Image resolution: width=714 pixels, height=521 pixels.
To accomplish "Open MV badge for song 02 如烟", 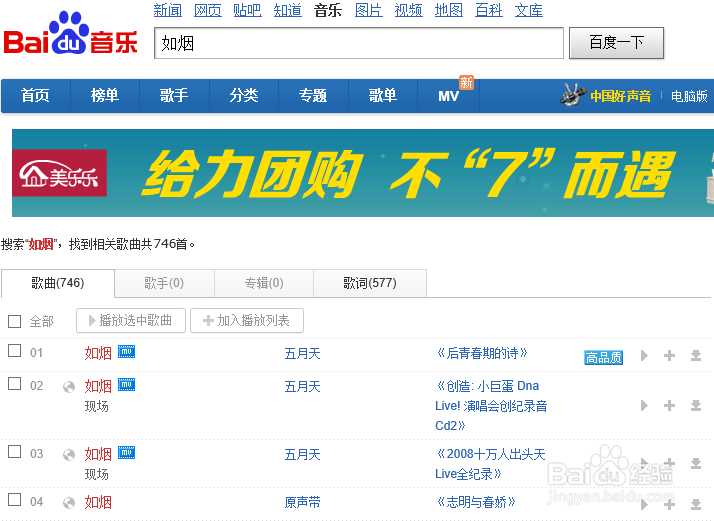I will point(126,385).
